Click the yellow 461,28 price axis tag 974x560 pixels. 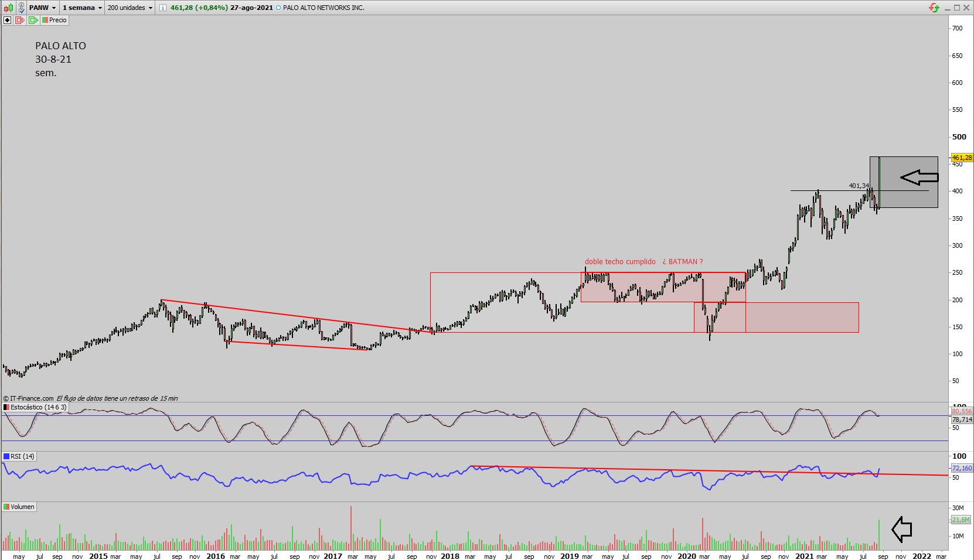click(x=962, y=158)
